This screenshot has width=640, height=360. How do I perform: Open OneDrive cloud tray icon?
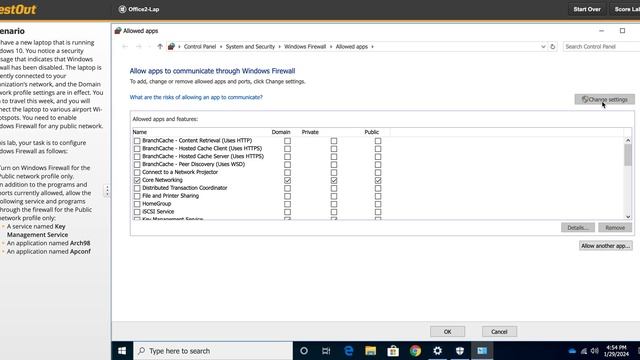572,351
